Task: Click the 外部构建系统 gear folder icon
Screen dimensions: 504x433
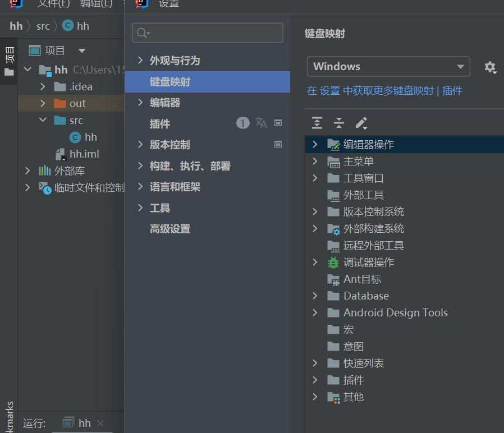Action: click(333, 229)
